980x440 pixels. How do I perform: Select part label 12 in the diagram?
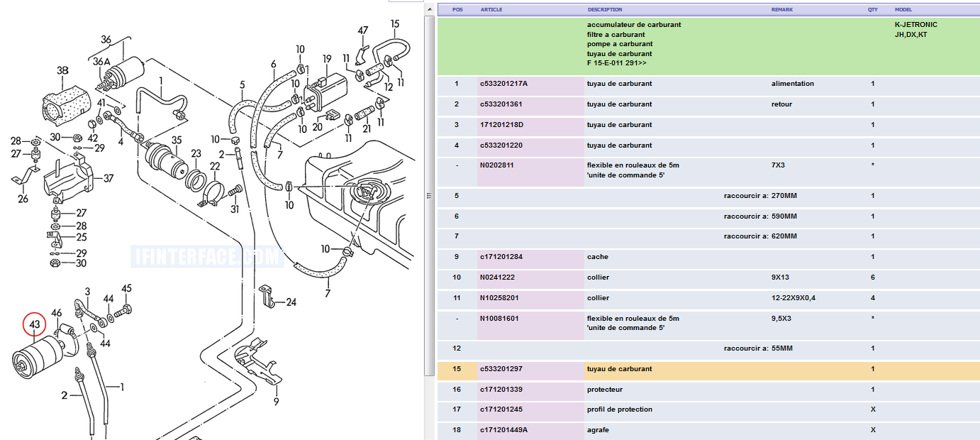(x=388, y=87)
